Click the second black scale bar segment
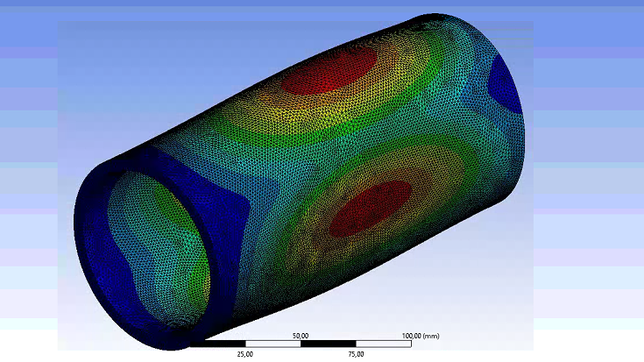644x362 pixels. pos(328,344)
